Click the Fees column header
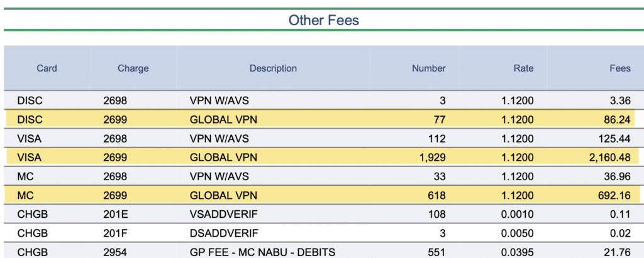The image size is (644, 258). pyautogui.click(x=619, y=68)
